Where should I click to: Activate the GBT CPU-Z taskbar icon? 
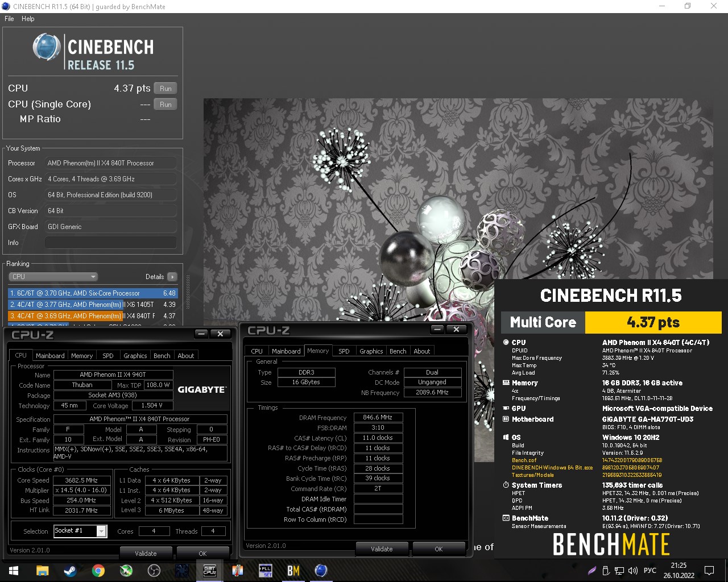210,571
